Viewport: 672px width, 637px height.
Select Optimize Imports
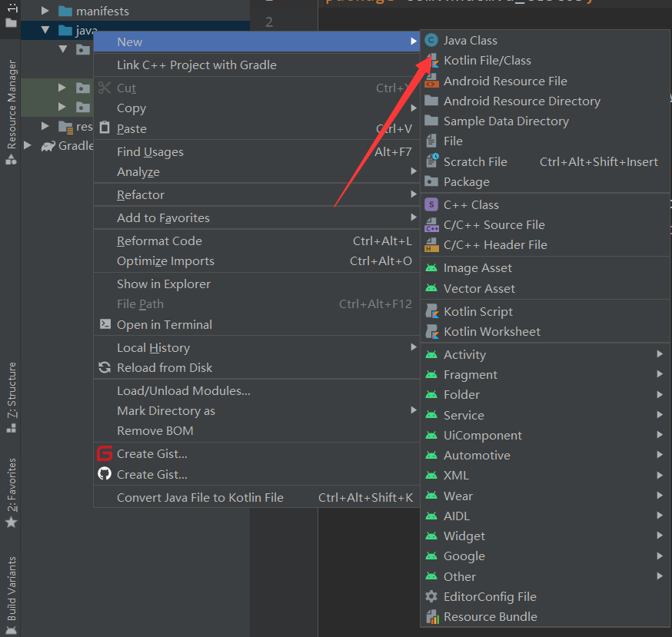(256, 261)
